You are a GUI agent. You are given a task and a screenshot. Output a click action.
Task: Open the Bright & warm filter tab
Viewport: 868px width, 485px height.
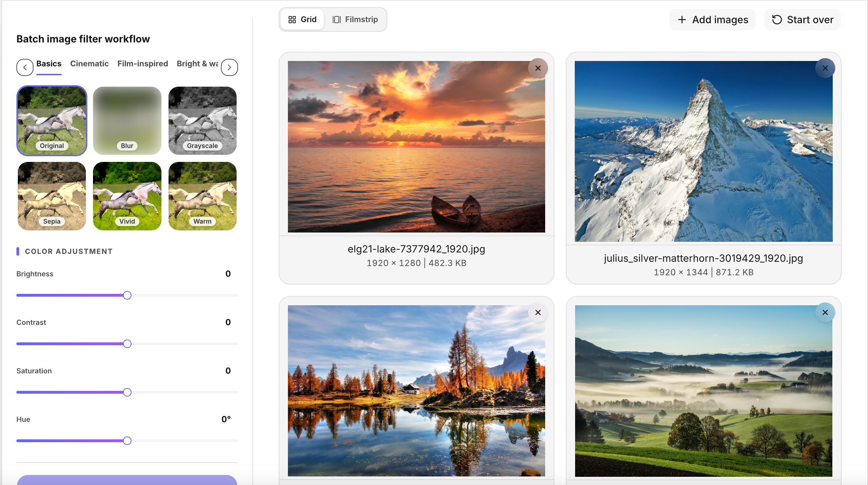[197, 64]
